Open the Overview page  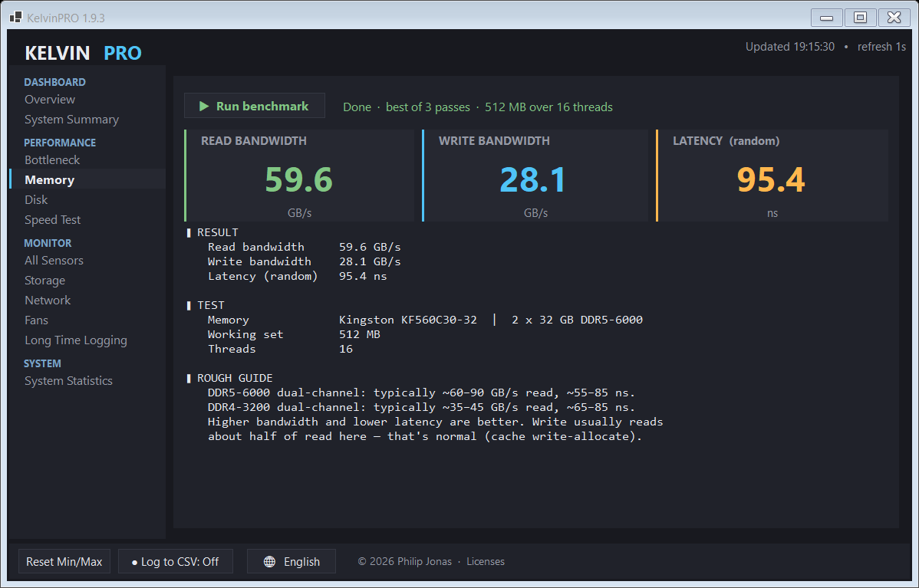pyautogui.click(x=50, y=99)
